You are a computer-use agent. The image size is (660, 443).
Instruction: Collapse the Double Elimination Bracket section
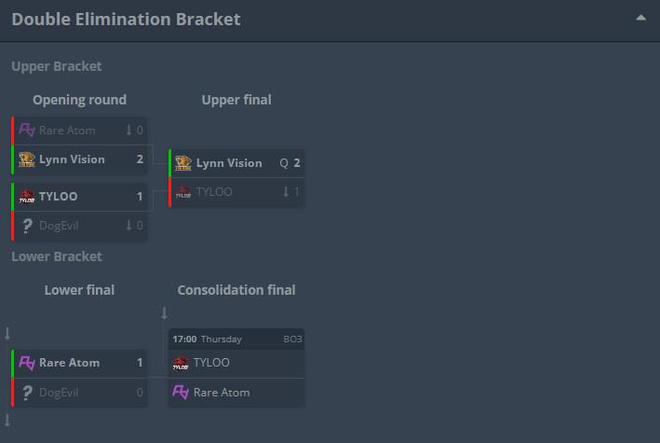[x=641, y=18]
